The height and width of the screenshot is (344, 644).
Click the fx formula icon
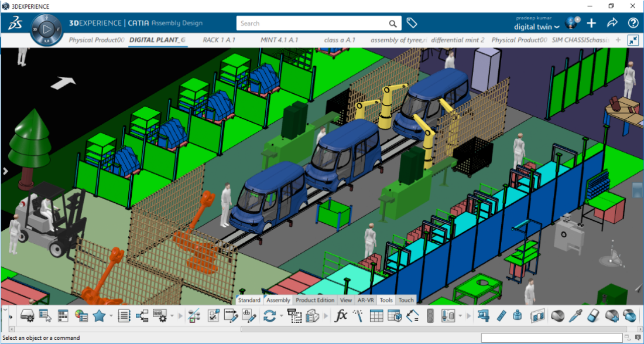coord(341,316)
